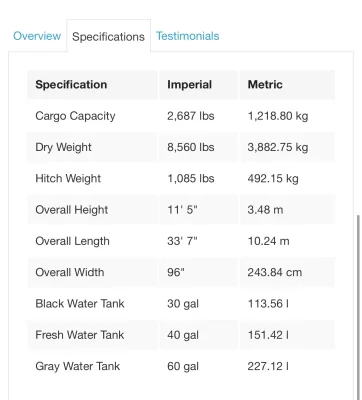
Task: Switch to the Testimonials tab
Action: coord(188,36)
